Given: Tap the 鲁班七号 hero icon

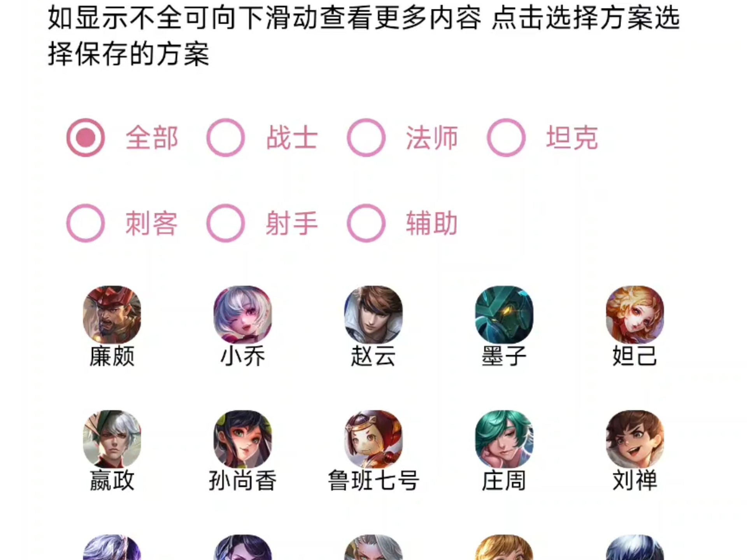Looking at the screenshot, I should (x=373, y=439).
